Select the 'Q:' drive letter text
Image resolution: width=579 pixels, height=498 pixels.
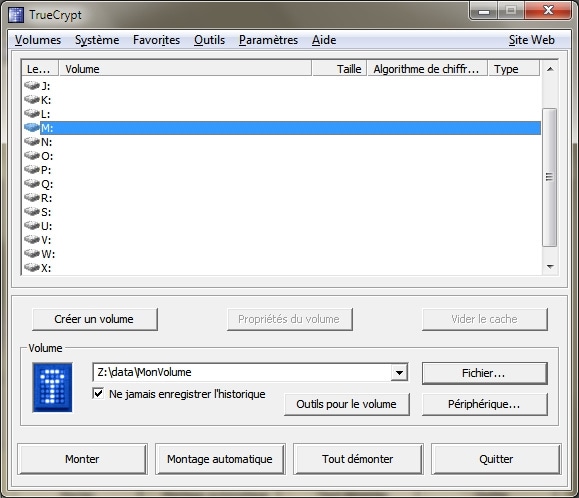(47, 184)
